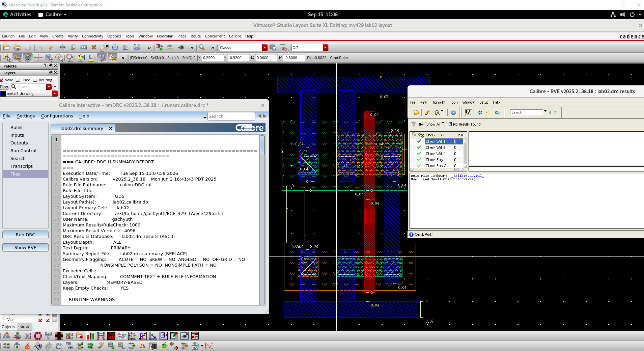Open the metal1 drawing layer dropdown
644x351 pixels.
tap(55, 93)
